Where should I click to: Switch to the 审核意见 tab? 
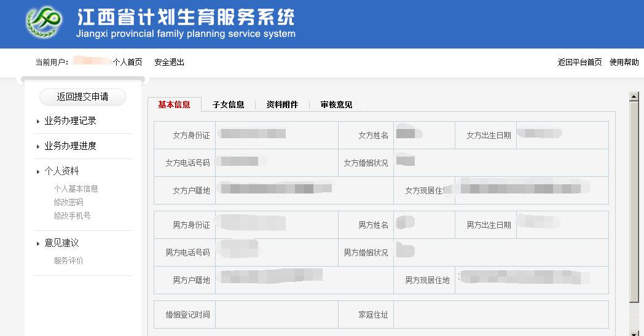click(x=336, y=105)
